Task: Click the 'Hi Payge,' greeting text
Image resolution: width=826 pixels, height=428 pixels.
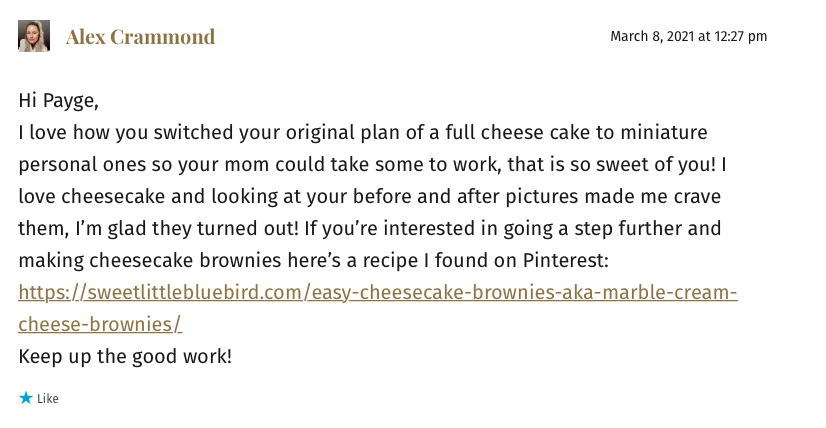Action: [x=58, y=100]
